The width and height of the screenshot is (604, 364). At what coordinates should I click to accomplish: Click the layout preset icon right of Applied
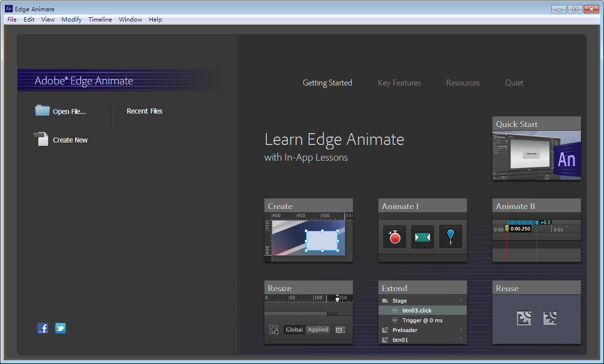340,330
